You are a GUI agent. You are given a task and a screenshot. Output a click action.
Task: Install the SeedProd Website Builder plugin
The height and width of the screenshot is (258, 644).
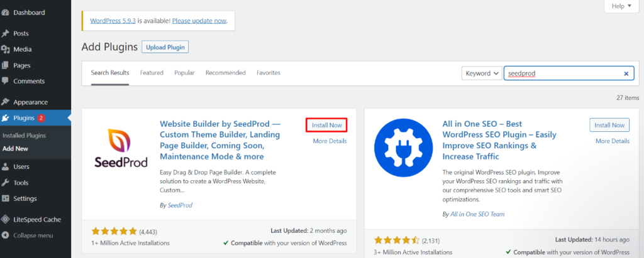(326, 125)
